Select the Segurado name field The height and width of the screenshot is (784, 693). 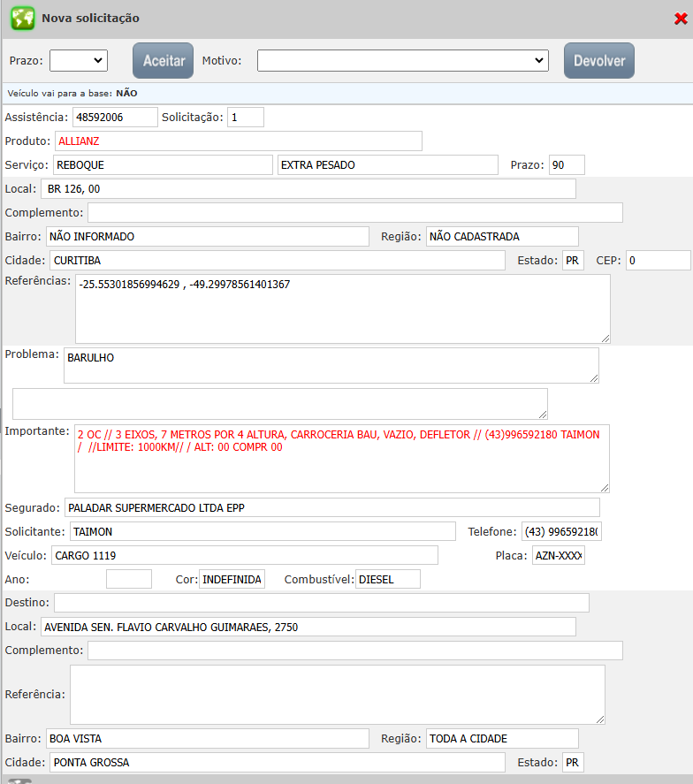331,507
